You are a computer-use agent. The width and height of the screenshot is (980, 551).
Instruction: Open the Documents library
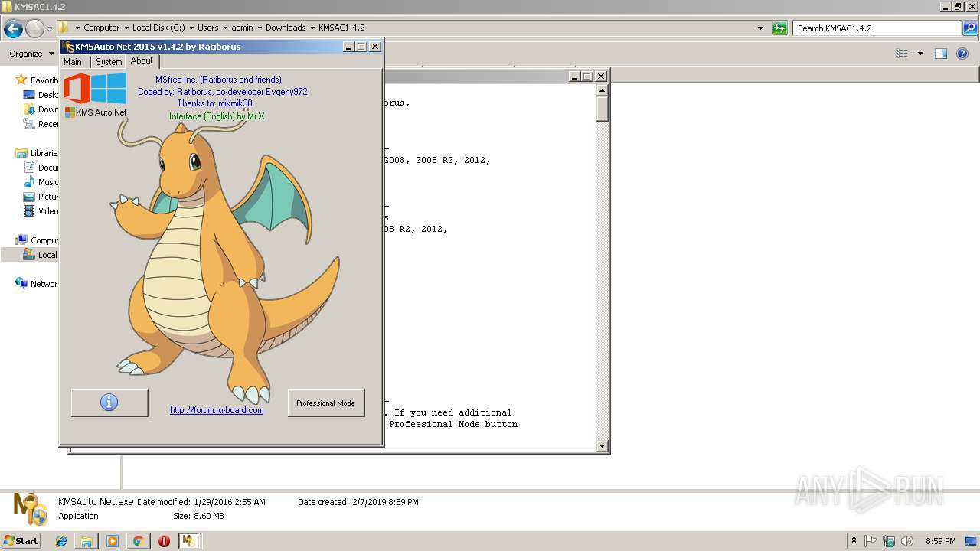click(x=41, y=168)
